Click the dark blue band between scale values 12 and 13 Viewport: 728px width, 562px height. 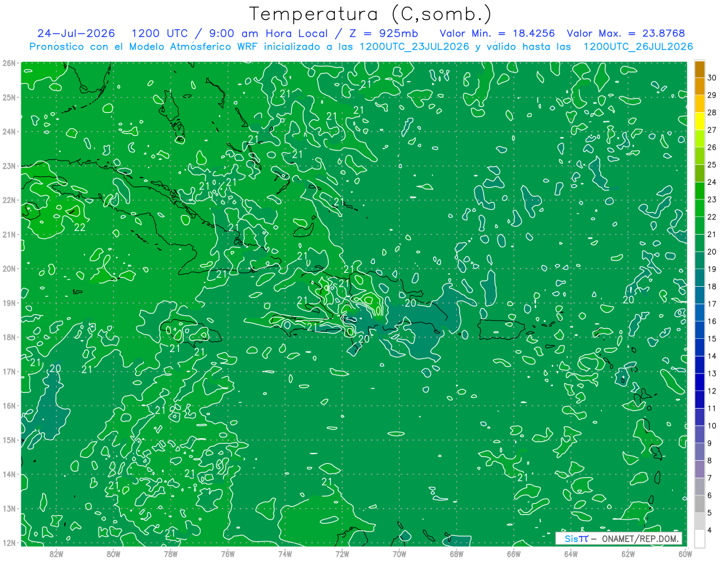(699, 383)
